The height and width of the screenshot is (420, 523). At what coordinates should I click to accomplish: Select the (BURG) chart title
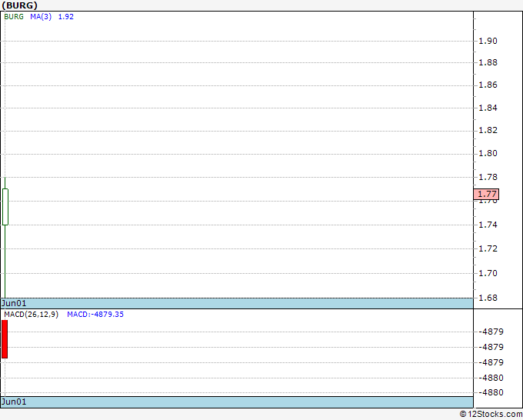(x=20, y=5)
